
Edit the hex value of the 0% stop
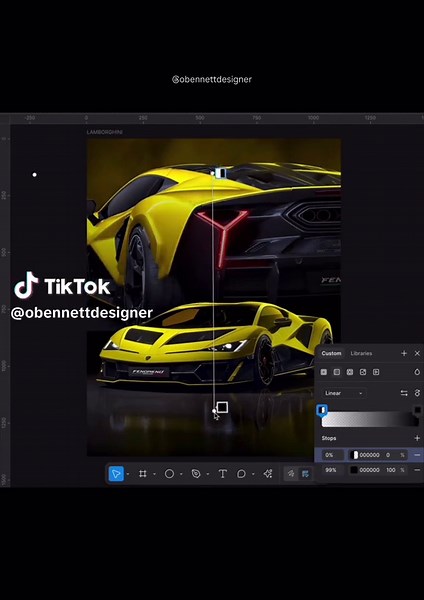[x=369, y=455]
